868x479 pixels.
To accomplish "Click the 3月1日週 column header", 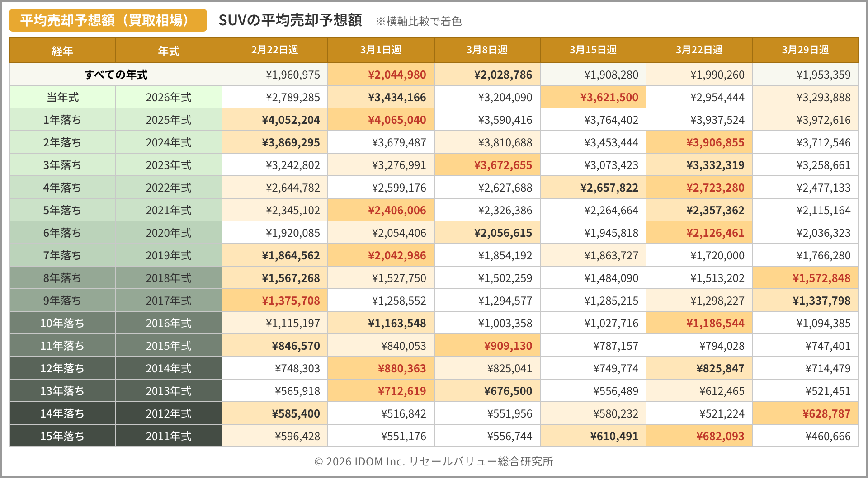I will (x=381, y=50).
